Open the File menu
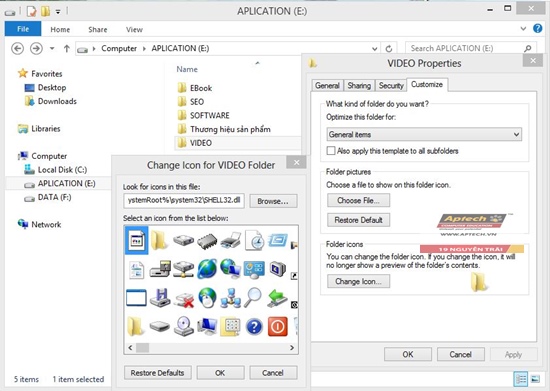Viewport: 550px width, 391px height. pyautogui.click(x=23, y=29)
